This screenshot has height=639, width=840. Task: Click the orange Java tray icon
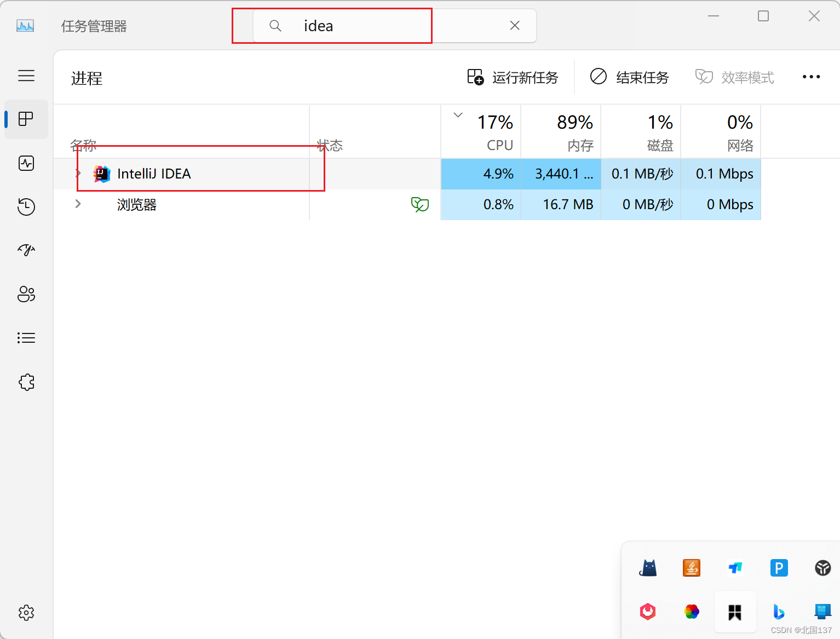[692, 568]
